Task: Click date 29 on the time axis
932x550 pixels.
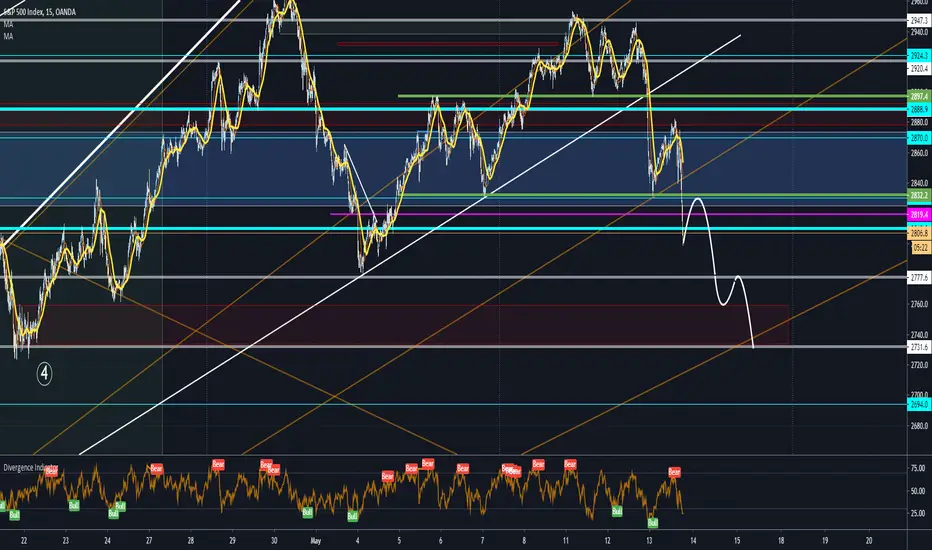Action: point(232,540)
